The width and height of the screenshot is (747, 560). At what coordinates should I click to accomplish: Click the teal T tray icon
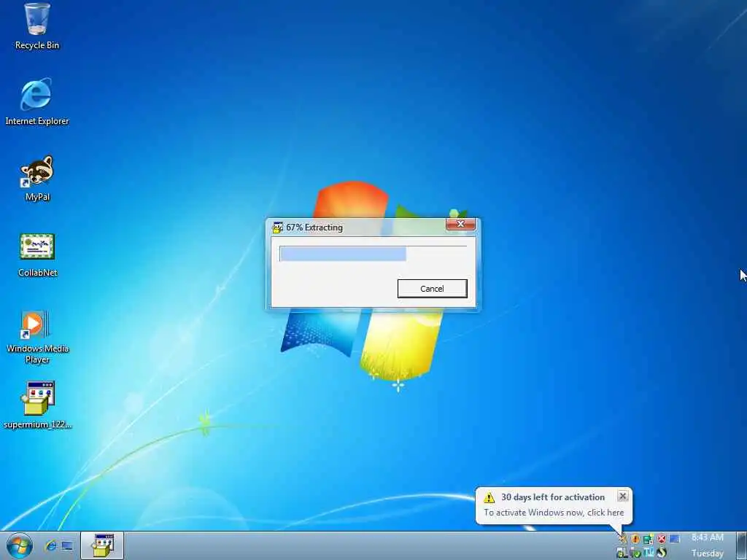pos(649,553)
